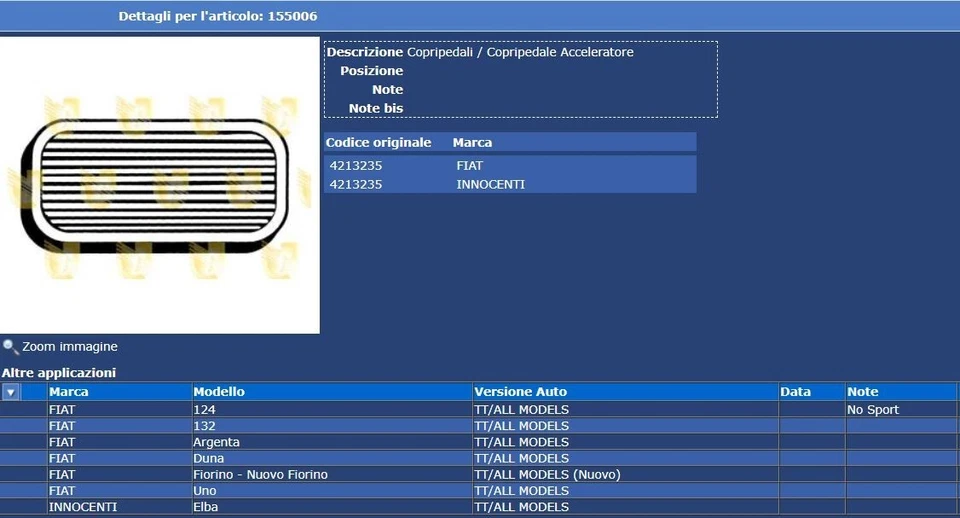The width and height of the screenshot is (960, 518).
Task: Select the 4213235 code in FIAT row
Action: pos(356,165)
